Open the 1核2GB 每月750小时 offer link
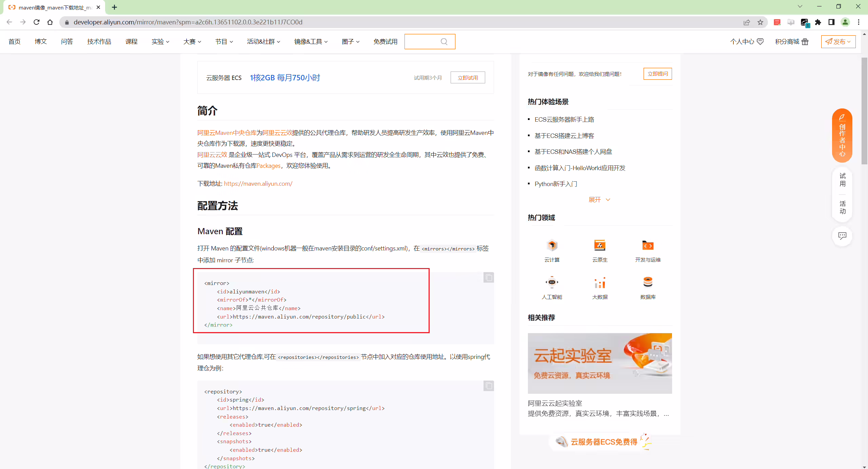The width and height of the screenshot is (868, 469). [x=285, y=78]
